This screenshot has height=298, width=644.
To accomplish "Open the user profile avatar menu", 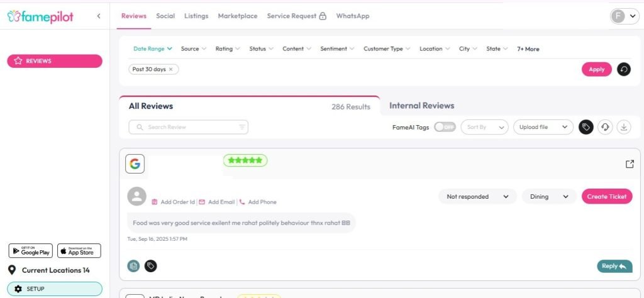I will (x=625, y=16).
